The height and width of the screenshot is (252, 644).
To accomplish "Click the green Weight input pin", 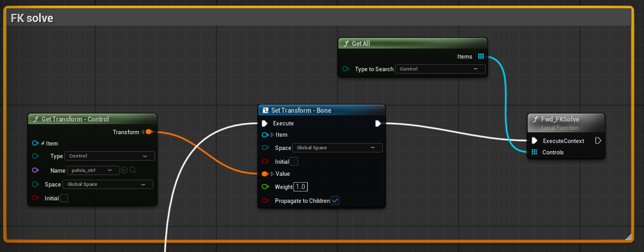I will click(x=266, y=186).
